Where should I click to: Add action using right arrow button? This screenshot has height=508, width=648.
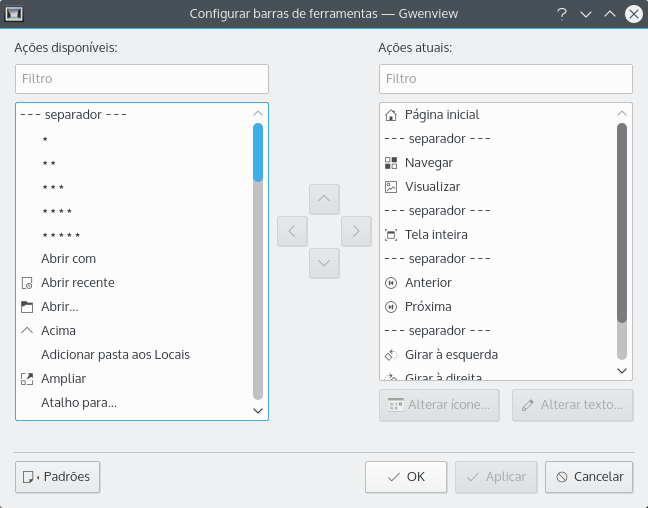355,231
